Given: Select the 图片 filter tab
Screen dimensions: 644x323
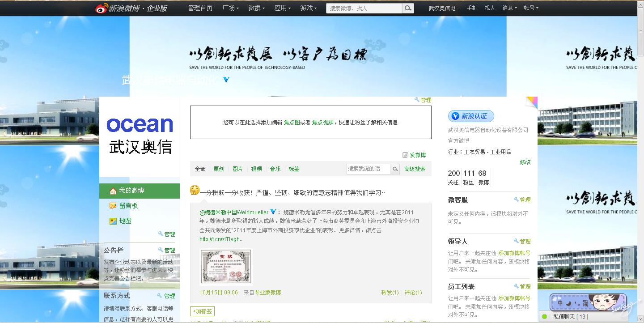Looking at the screenshot, I should (237, 169).
